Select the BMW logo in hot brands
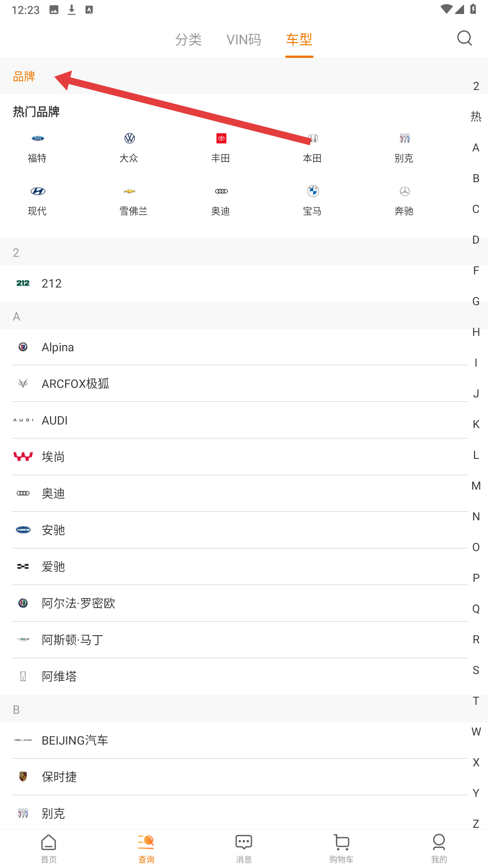Screen dimensions: 488x868 coord(313,191)
